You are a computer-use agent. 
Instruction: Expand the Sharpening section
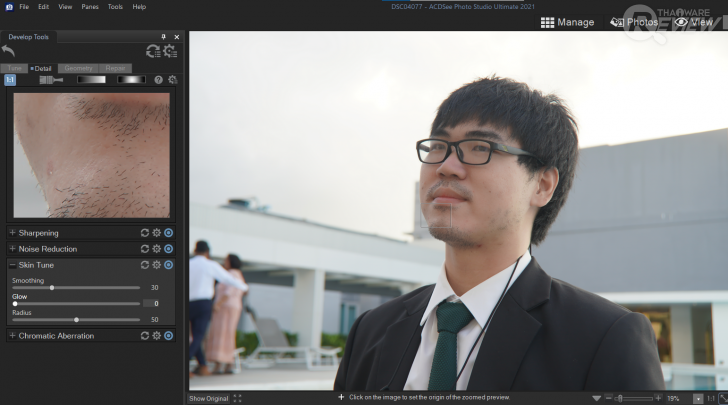tap(13, 233)
